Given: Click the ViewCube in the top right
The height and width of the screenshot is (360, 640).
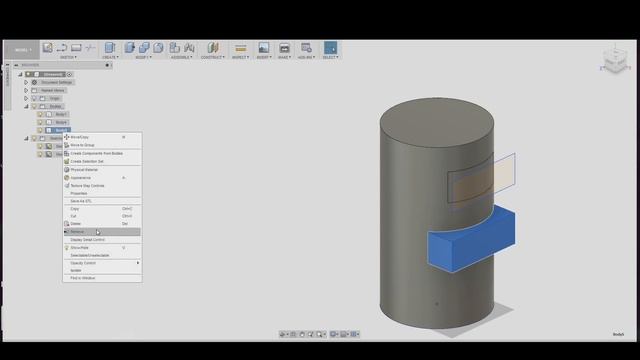Looking at the screenshot, I should (x=615, y=61).
